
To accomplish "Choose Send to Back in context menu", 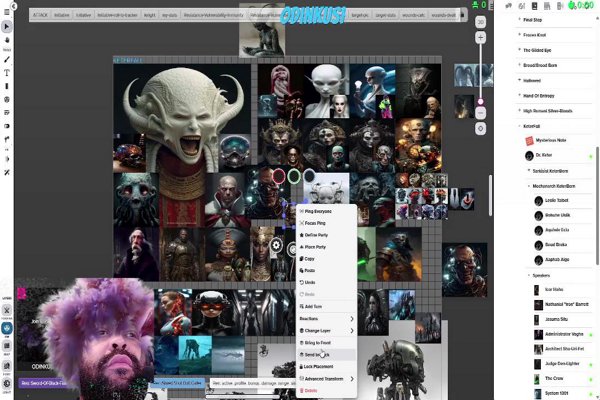I will click(316, 355).
